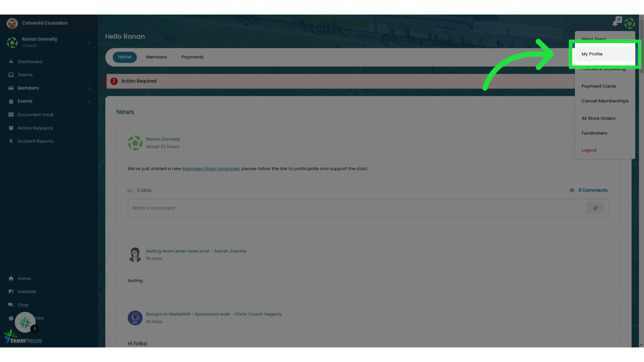This screenshot has width=644, height=362.
Task: Expand Ronan Donnelly Coach role chevron
Action: click(x=89, y=43)
